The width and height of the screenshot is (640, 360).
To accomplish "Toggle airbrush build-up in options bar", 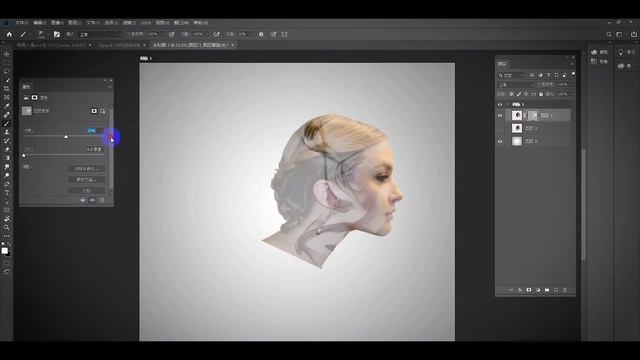I will point(217,35).
